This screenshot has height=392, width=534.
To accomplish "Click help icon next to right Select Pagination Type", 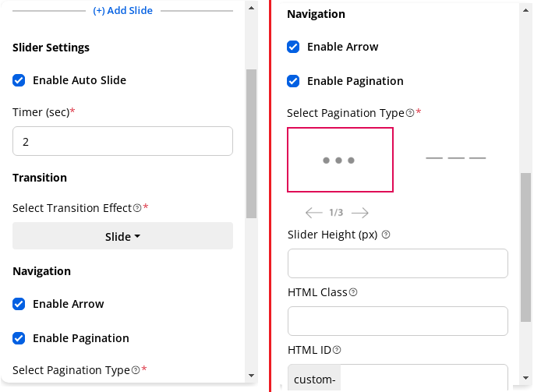I will click(x=410, y=113).
